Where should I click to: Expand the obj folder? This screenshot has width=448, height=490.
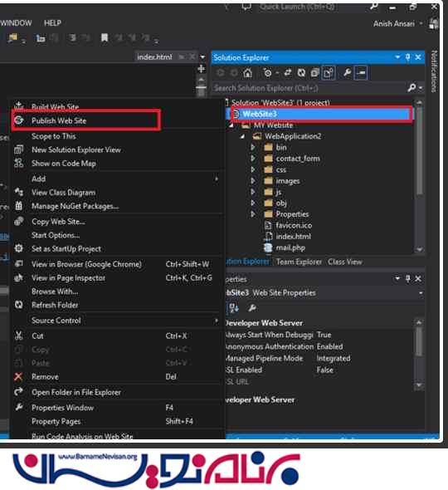253,203
